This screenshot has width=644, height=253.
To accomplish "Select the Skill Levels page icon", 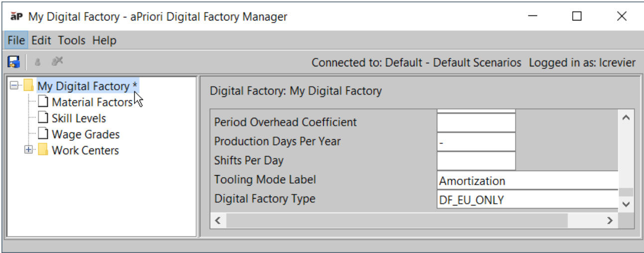I will 44,118.
